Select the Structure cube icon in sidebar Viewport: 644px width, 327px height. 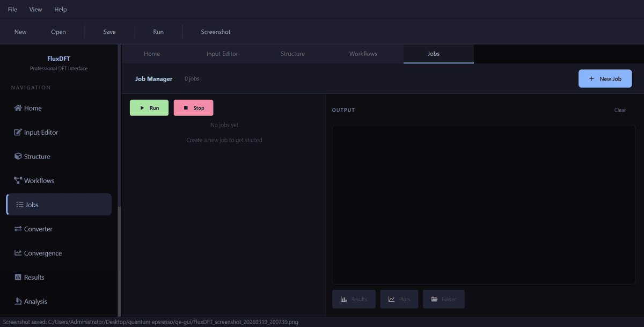click(18, 156)
